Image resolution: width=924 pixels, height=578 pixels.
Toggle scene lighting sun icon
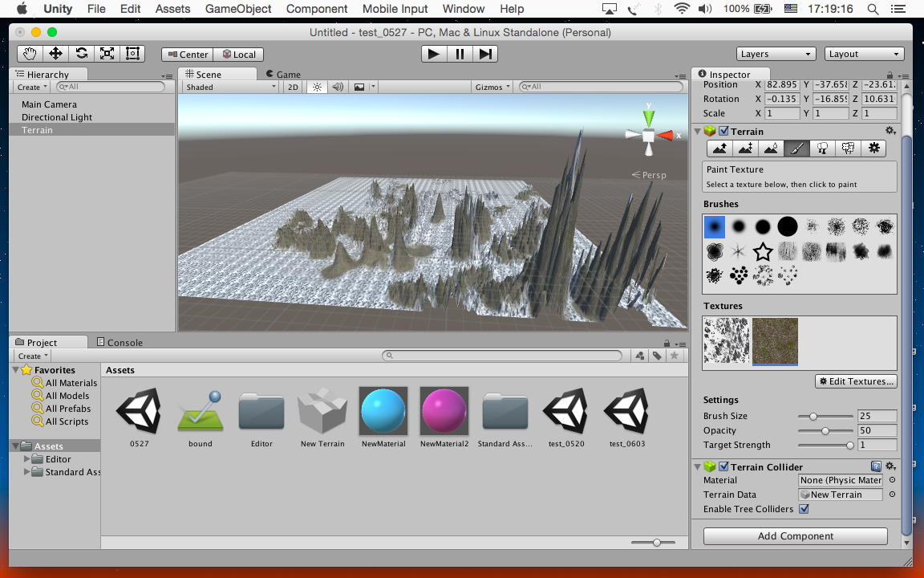click(318, 87)
